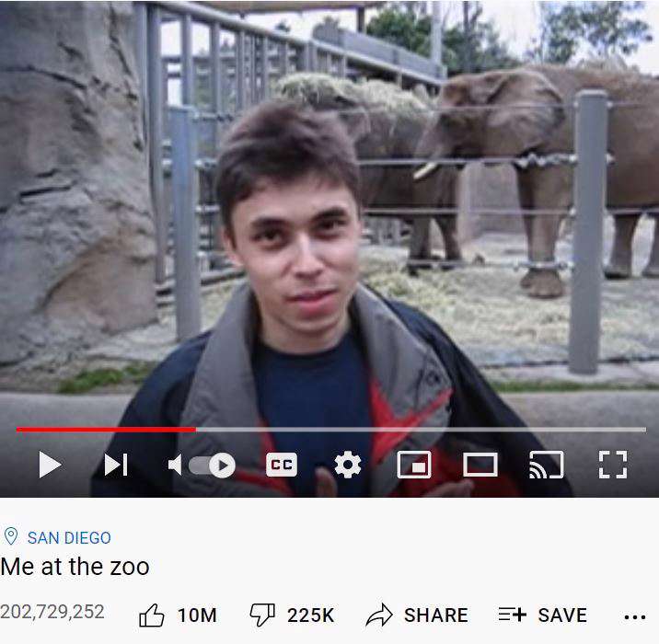Turn on closed captions CC
Image resolution: width=659 pixels, height=644 pixels.
pyautogui.click(x=282, y=465)
